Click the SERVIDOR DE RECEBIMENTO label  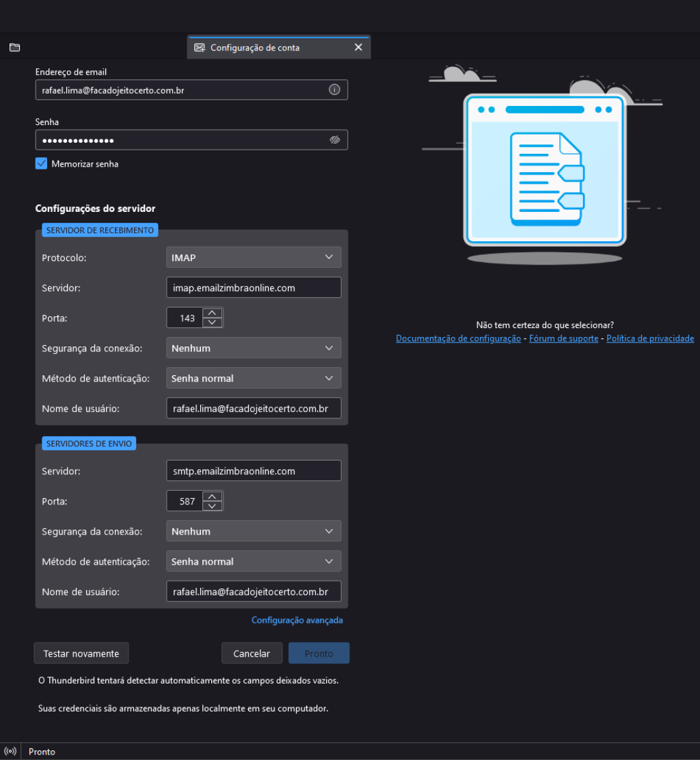point(100,230)
